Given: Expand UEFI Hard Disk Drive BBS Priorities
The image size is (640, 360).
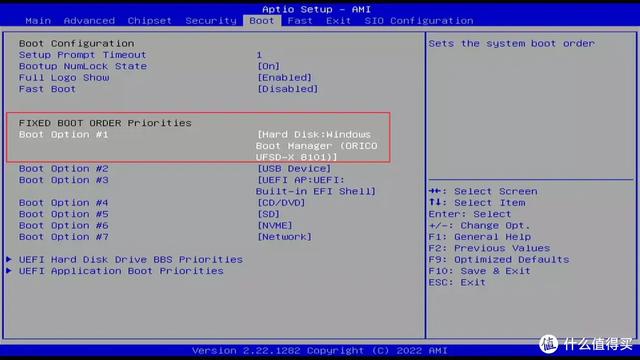Looking at the screenshot, I should click(x=131, y=260).
